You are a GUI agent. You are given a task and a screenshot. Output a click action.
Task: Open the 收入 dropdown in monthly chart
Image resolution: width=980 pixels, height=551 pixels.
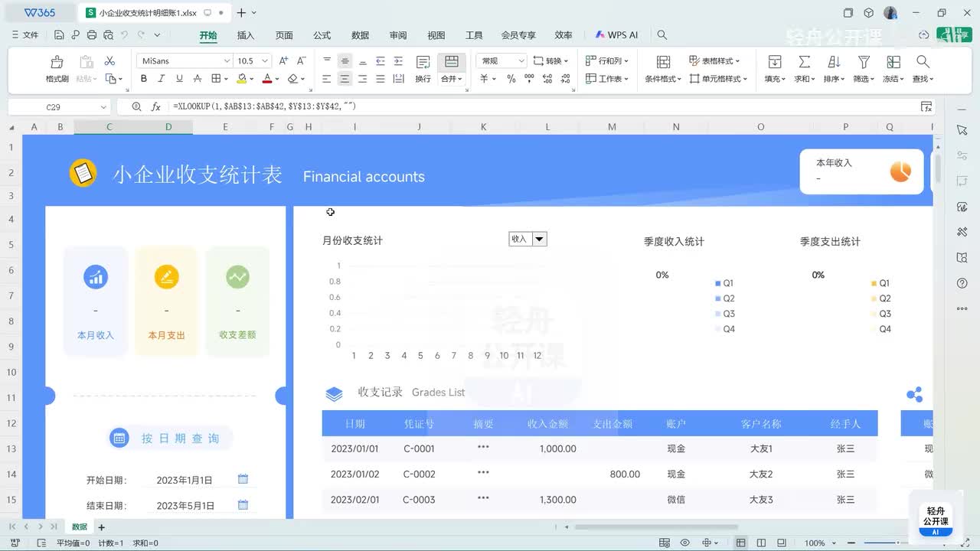(x=539, y=239)
